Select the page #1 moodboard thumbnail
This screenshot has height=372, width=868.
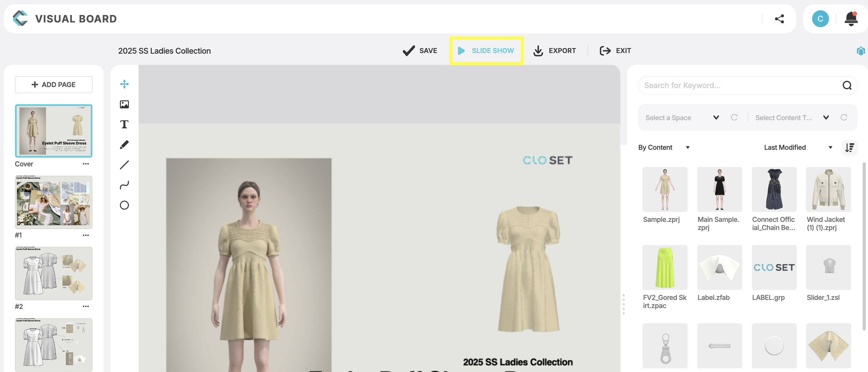pos(54,202)
